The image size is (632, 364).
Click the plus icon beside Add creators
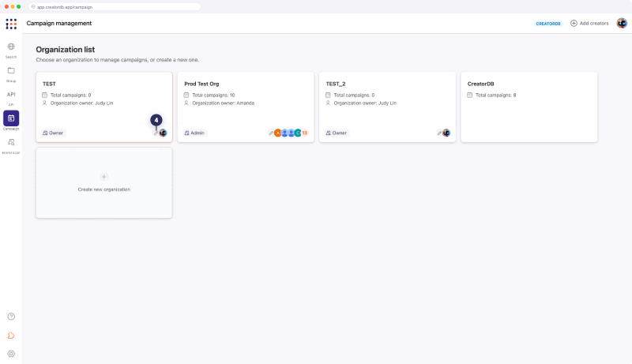point(574,24)
